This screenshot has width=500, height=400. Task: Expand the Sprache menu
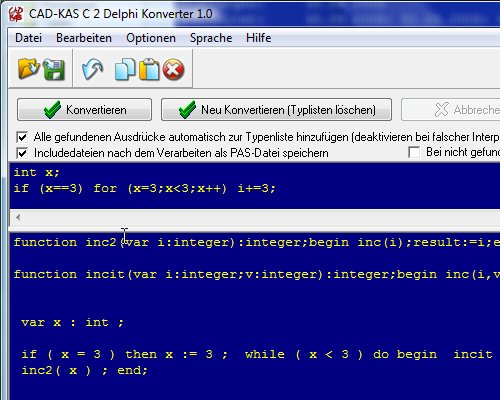pyautogui.click(x=211, y=38)
